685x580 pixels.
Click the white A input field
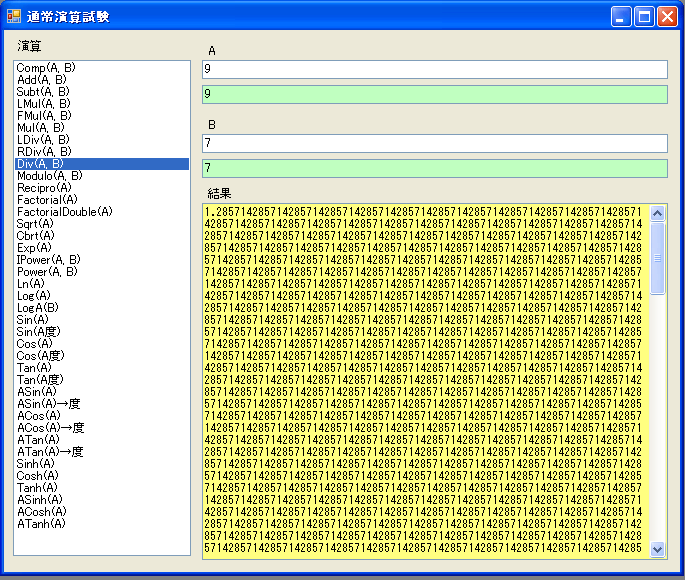coord(435,69)
